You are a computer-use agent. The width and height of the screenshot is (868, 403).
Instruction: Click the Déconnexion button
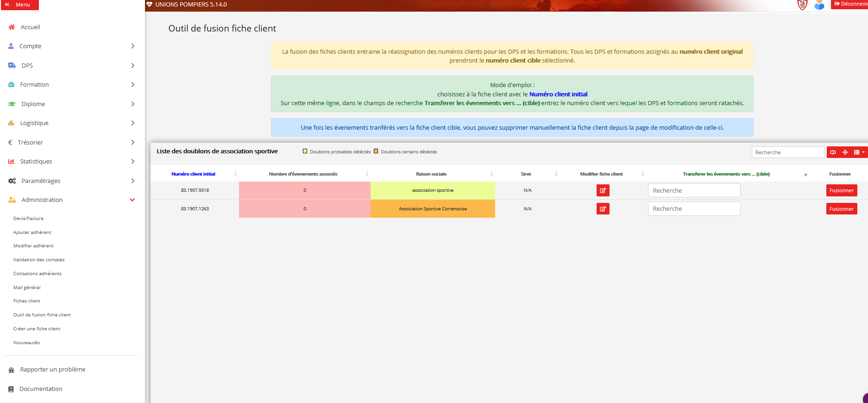click(x=850, y=4)
